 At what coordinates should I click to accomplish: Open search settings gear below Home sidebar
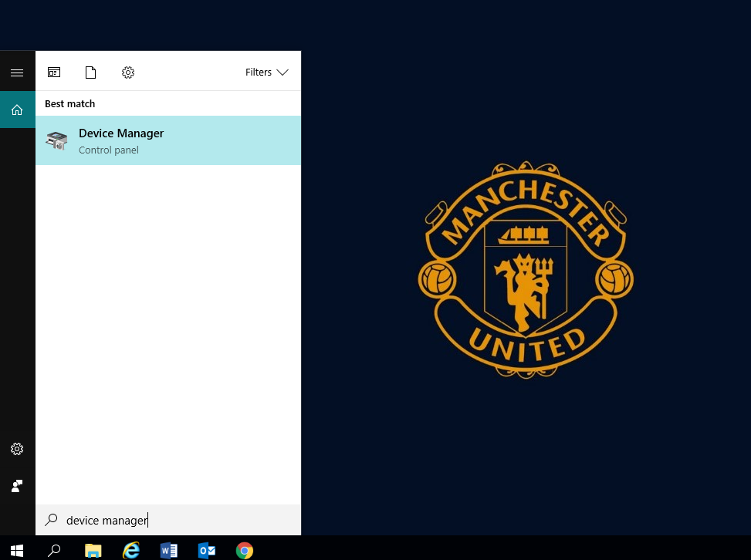click(x=17, y=449)
